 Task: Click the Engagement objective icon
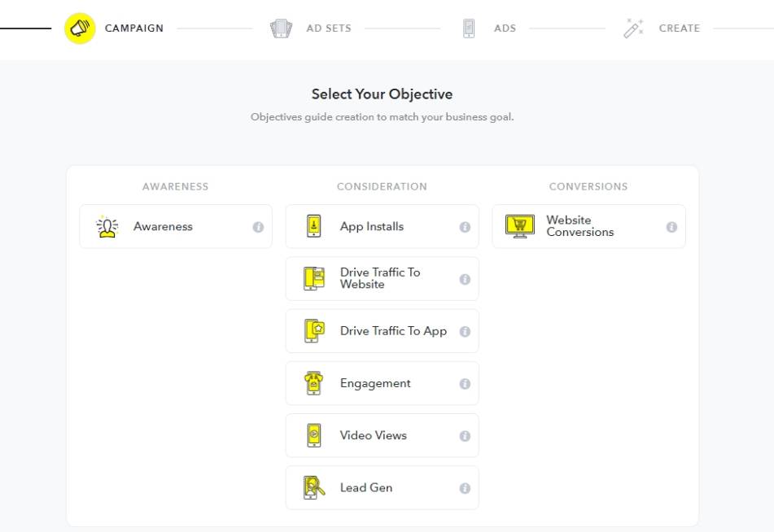click(314, 383)
